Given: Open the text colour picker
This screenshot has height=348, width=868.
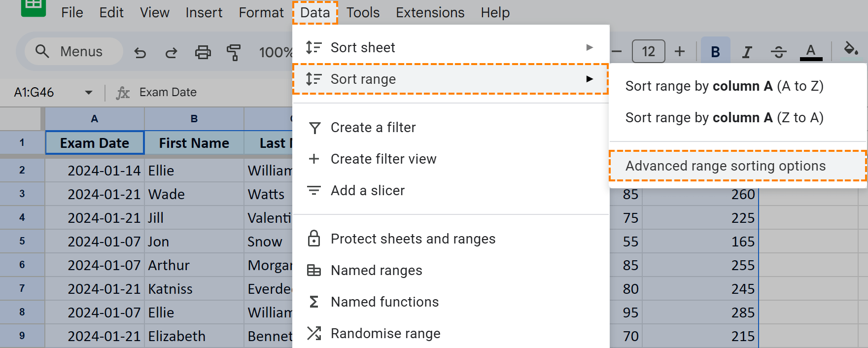Looking at the screenshot, I should pyautogui.click(x=811, y=52).
